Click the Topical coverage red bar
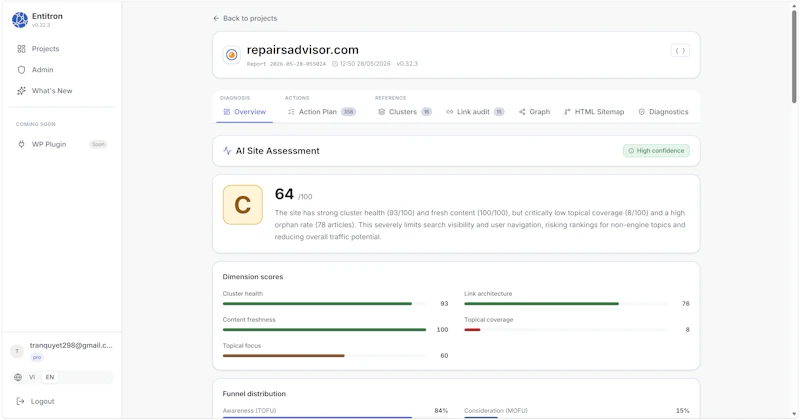 pyautogui.click(x=472, y=330)
